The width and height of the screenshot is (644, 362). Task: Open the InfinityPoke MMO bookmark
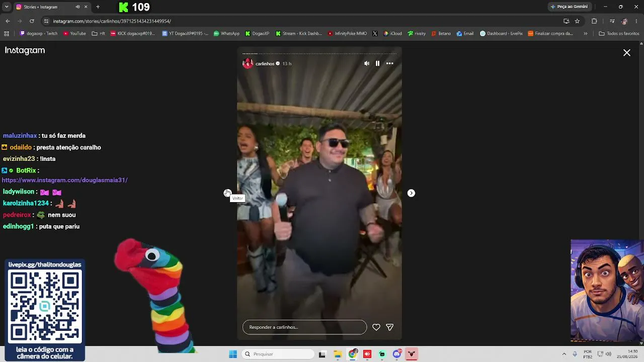coord(347,34)
